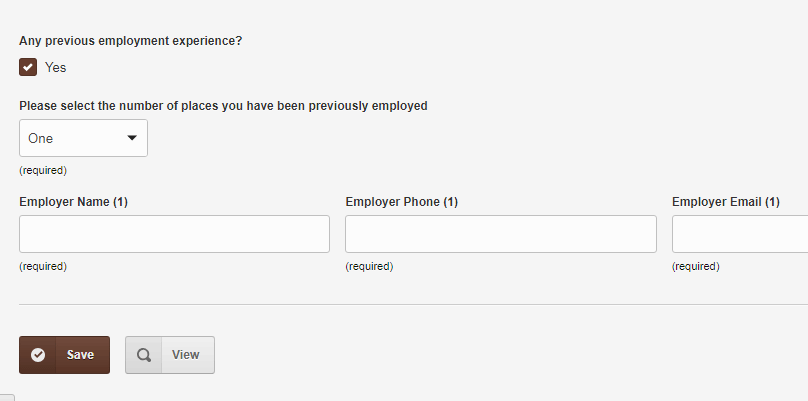The height and width of the screenshot is (401, 808).
Task: Open the number of places employed dropdown
Action: 83,138
